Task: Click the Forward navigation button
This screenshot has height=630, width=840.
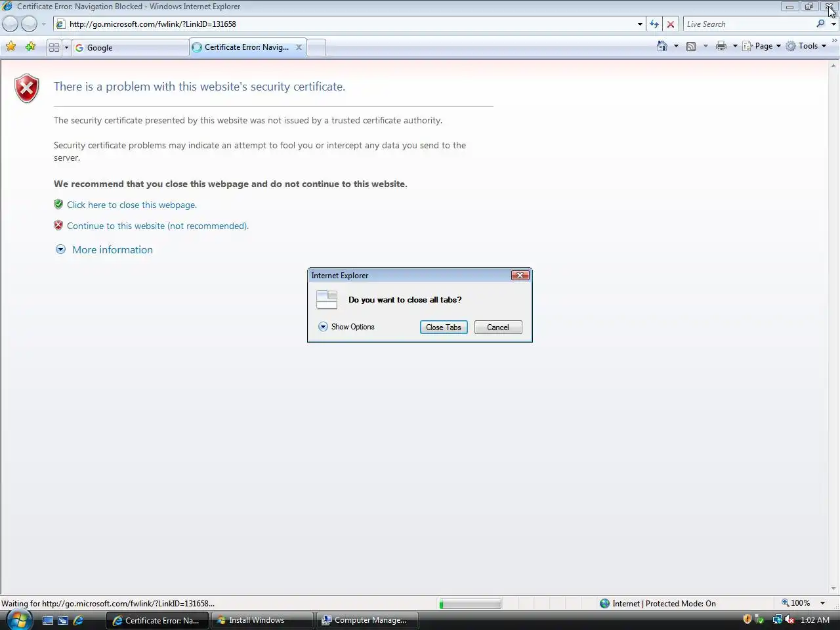Action: click(x=30, y=24)
